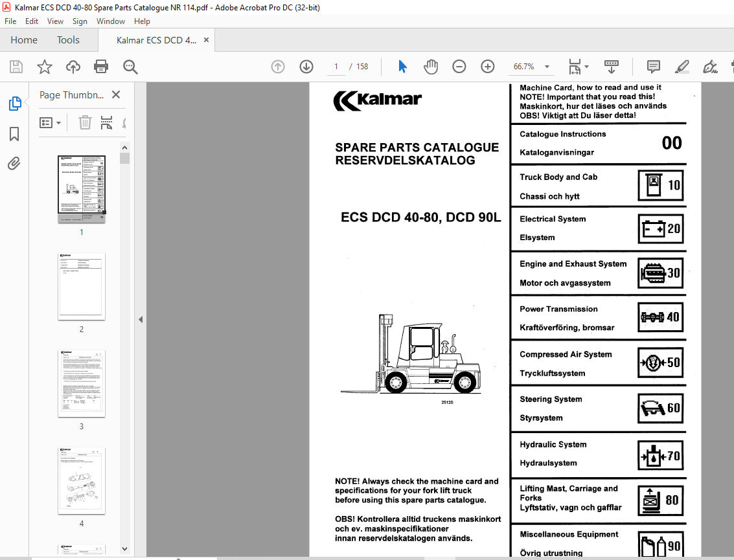This screenshot has height=560, width=734.
Task: Open the Window menu
Action: [x=111, y=21]
